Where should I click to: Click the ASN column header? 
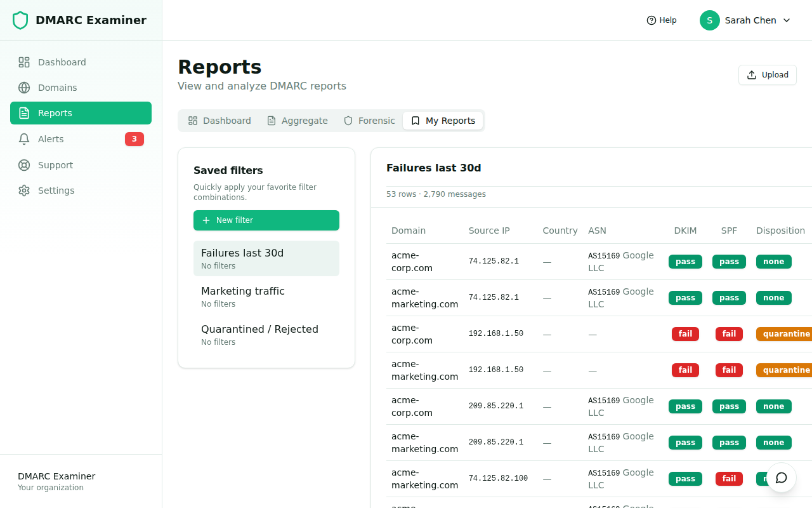click(597, 231)
